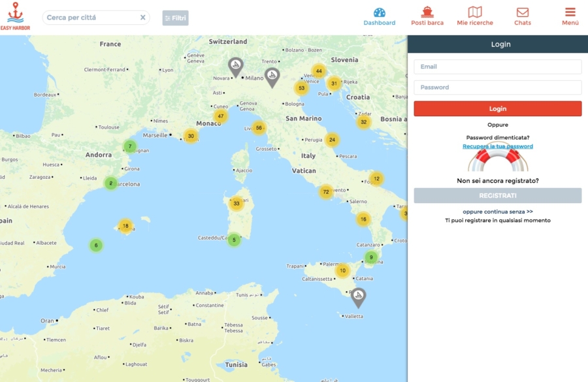
Task: Follow the oppure continua senza link
Action: pyautogui.click(x=497, y=210)
